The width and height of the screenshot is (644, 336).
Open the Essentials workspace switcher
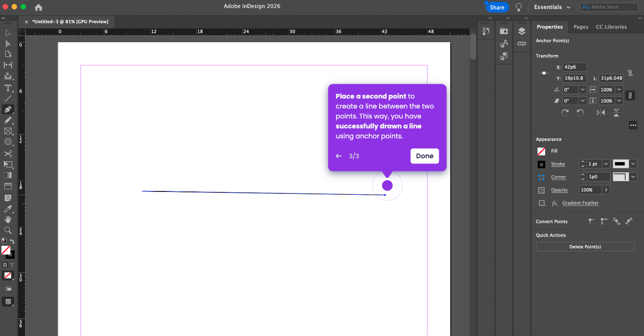(552, 7)
